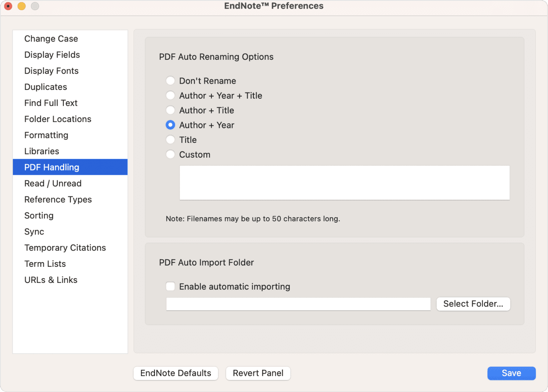This screenshot has height=392, width=548.
Task: Go to Duplicates settings
Action: (45, 87)
